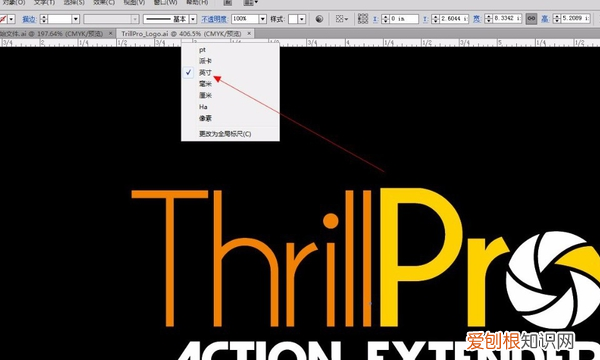Click the reference point grid icon
Screen dimensions: 600x360
[x=362, y=19]
